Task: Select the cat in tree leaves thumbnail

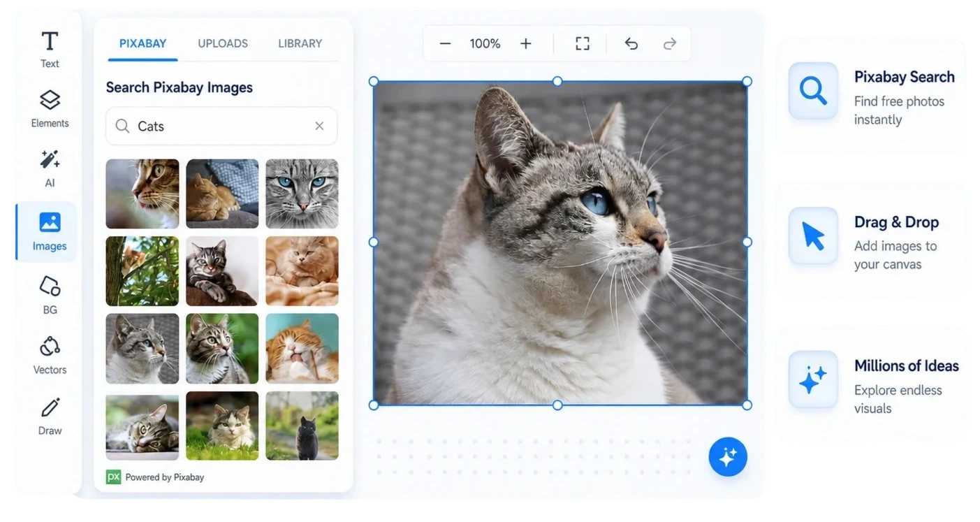Action: pyautogui.click(x=142, y=271)
